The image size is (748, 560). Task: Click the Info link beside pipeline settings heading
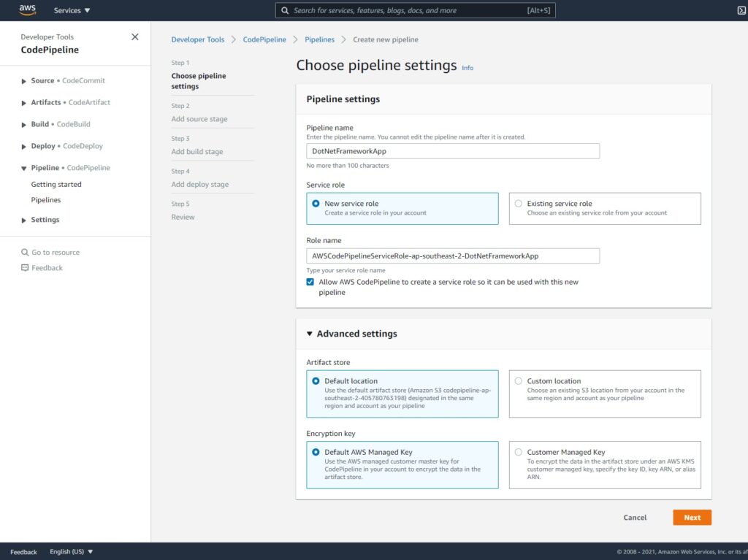click(x=467, y=68)
